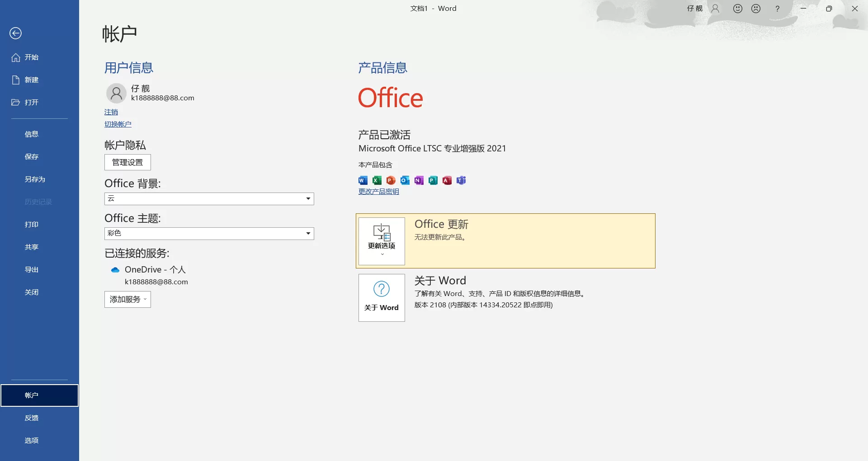Click the Access product icon

tap(447, 180)
